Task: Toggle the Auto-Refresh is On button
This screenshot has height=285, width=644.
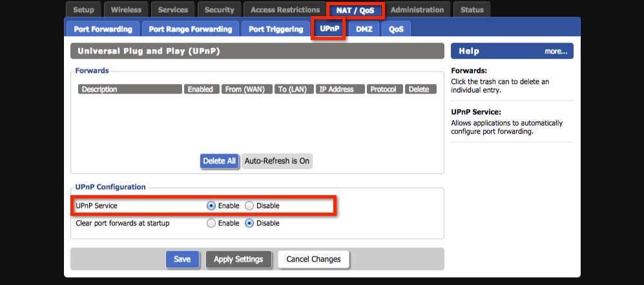Action: tap(276, 161)
